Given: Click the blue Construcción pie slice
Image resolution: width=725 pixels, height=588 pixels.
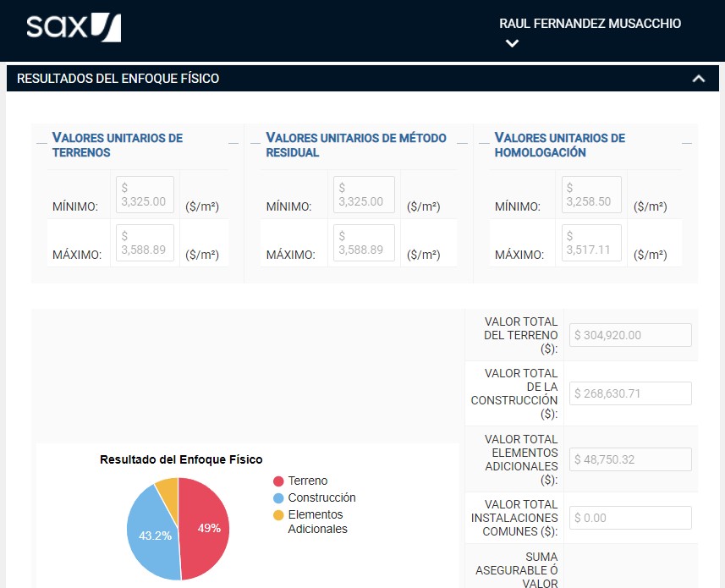Looking at the screenshot, I should tap(152, 533).
